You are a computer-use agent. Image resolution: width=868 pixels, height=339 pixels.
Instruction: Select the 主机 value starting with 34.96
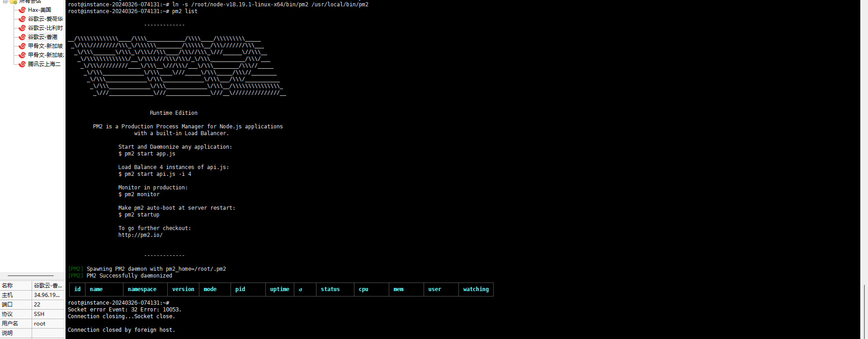click(47, 295)
